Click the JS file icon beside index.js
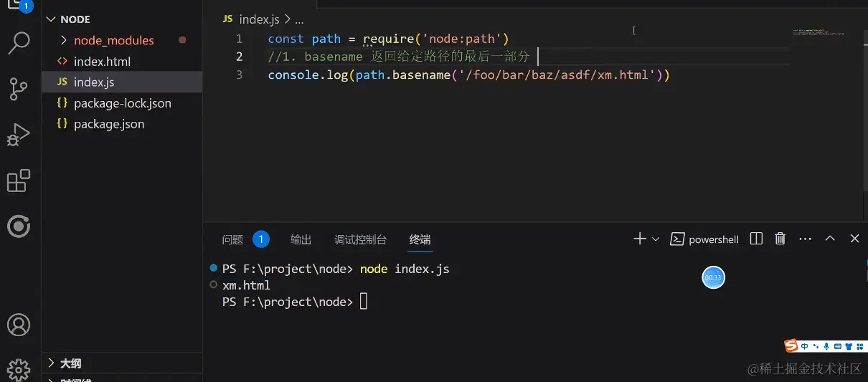This screenshot has height=382, width=868. [62, 82]
